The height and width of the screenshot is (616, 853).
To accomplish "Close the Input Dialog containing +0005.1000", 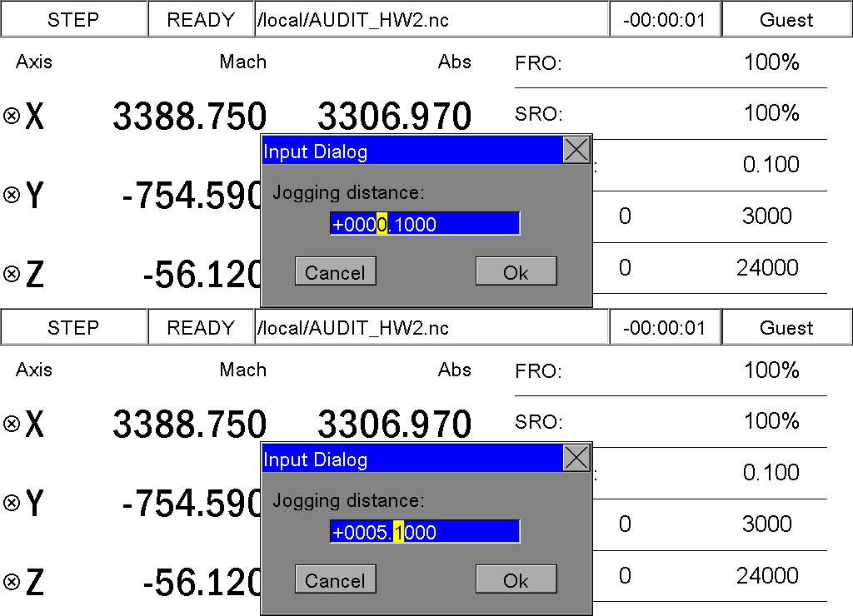I will tap(576, 458).
